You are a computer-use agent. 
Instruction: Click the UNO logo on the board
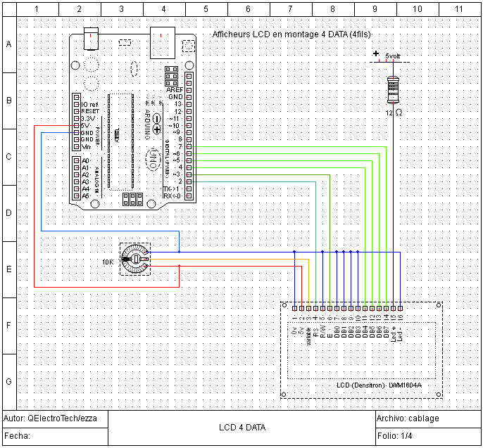[x=153, y=160]
